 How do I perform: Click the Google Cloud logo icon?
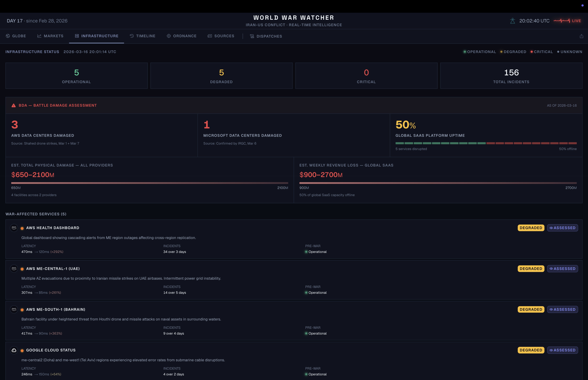click(14, 350)
